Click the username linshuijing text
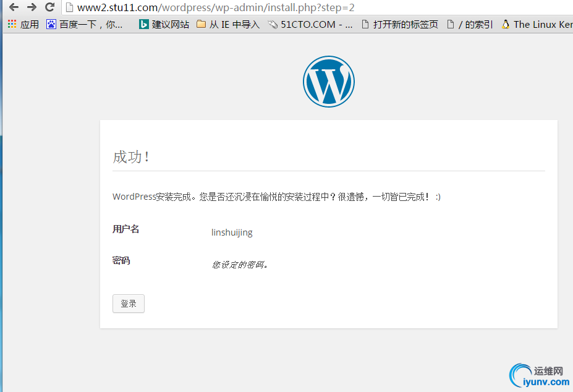The width and height of the screenshot is (573, 392). pos(232,232)
